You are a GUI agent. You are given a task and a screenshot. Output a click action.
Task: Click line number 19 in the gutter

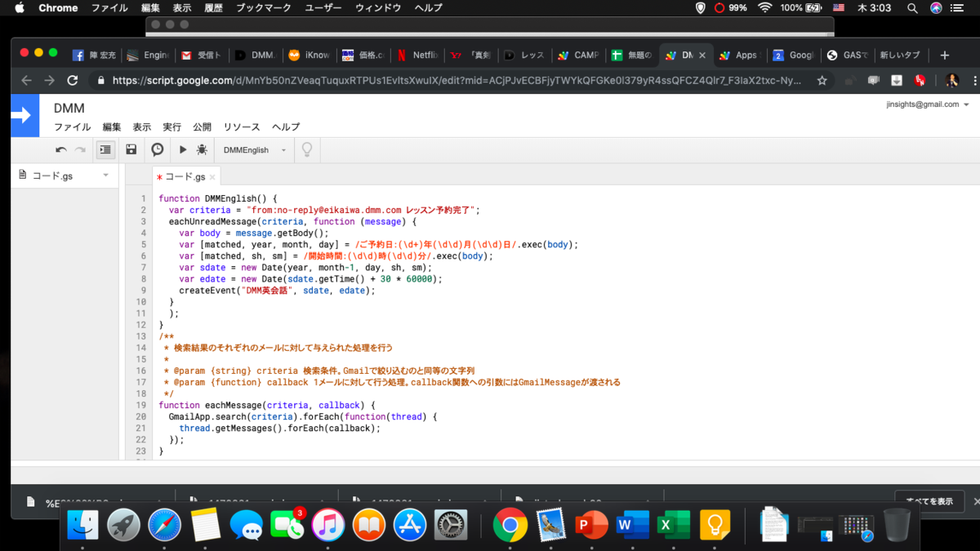click(141, 405)
